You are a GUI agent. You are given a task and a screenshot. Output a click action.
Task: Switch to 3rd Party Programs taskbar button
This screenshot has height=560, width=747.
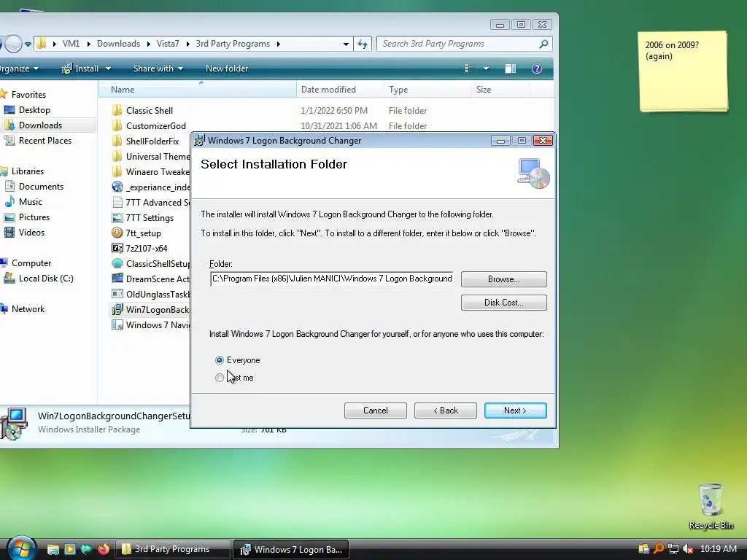point(172,549)
